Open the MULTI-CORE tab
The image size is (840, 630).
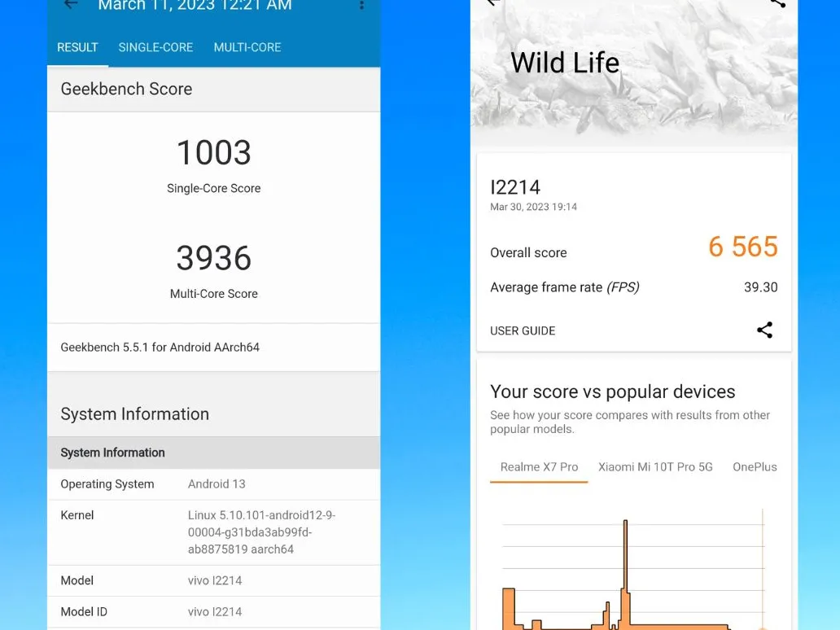[x=247, y=47]
